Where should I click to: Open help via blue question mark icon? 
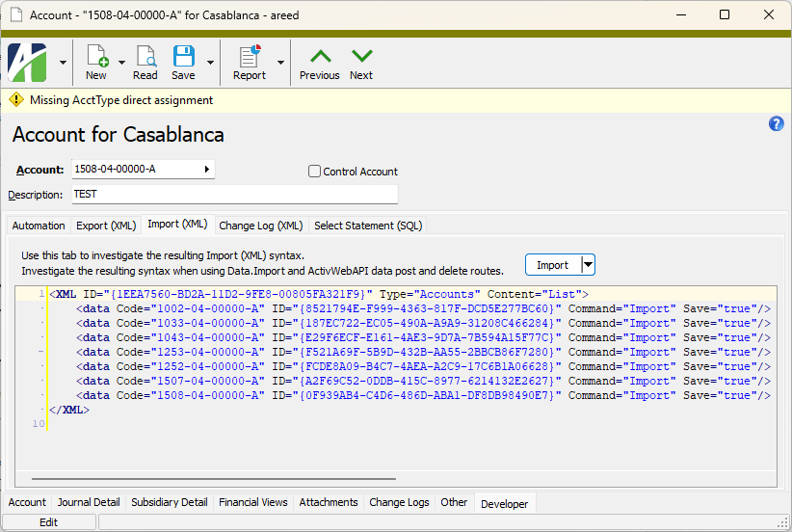pyautogui.click(x=777, y=123)
